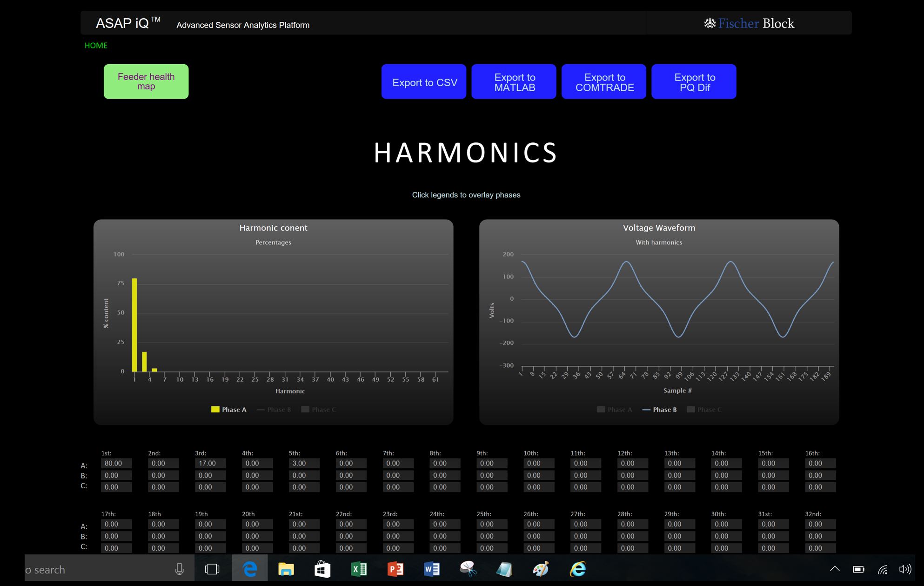
Task: Open Feeder health map
Action: tap(146, 81)
